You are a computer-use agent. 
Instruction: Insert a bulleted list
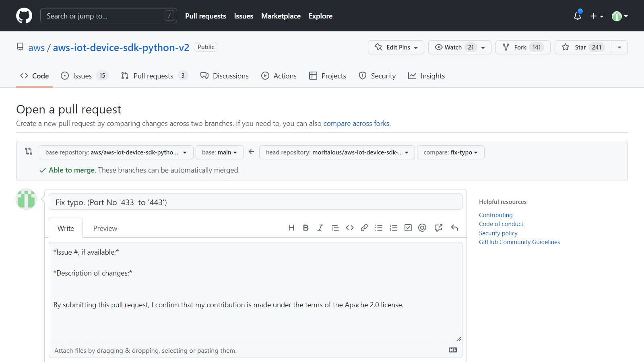pyautogui.click(x=379, y=228)
